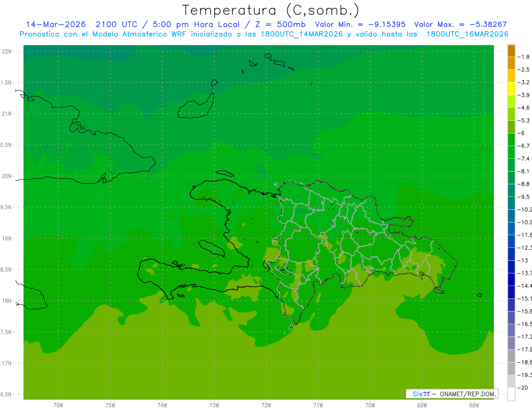The width and height of the screenshot is (532, 411).
Task: Click the '-8.1' color scale value
Action: (524, 172)
